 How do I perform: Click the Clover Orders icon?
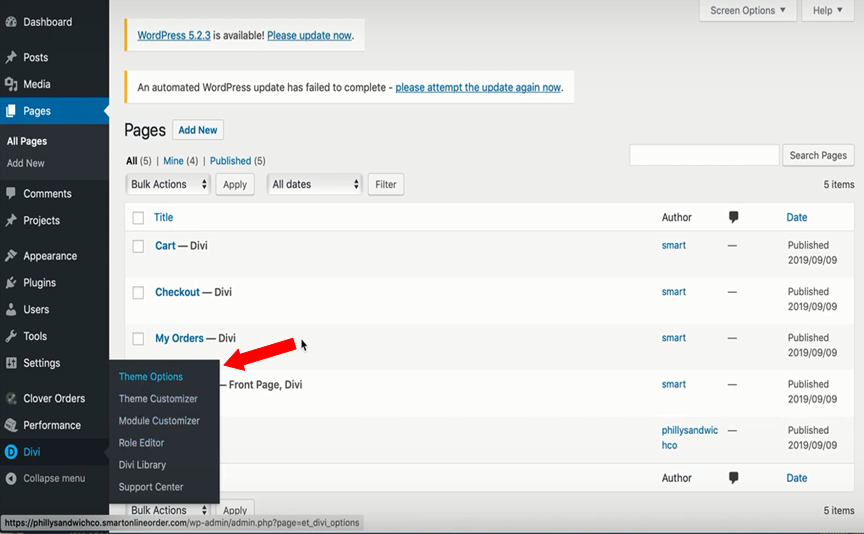(x=11, y=398)
